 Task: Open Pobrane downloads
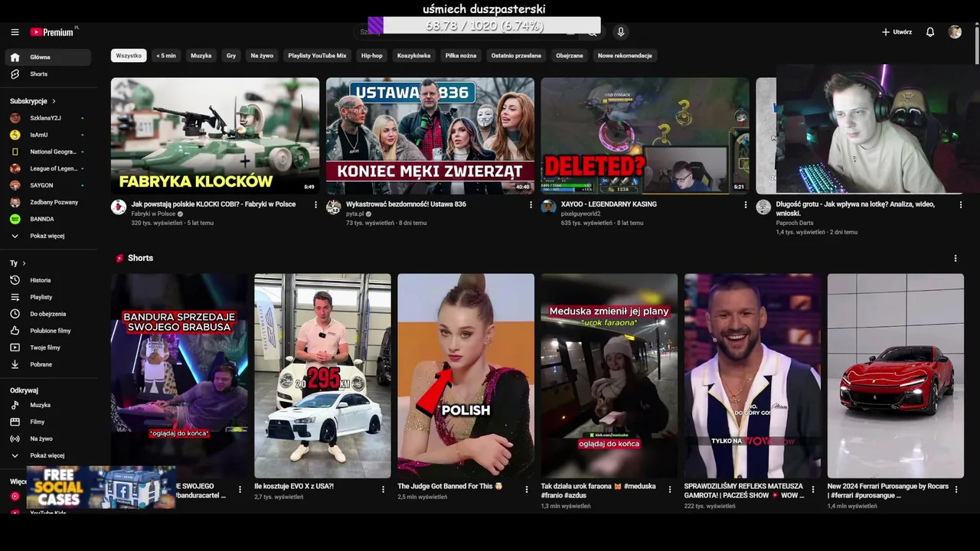(48, 364)
